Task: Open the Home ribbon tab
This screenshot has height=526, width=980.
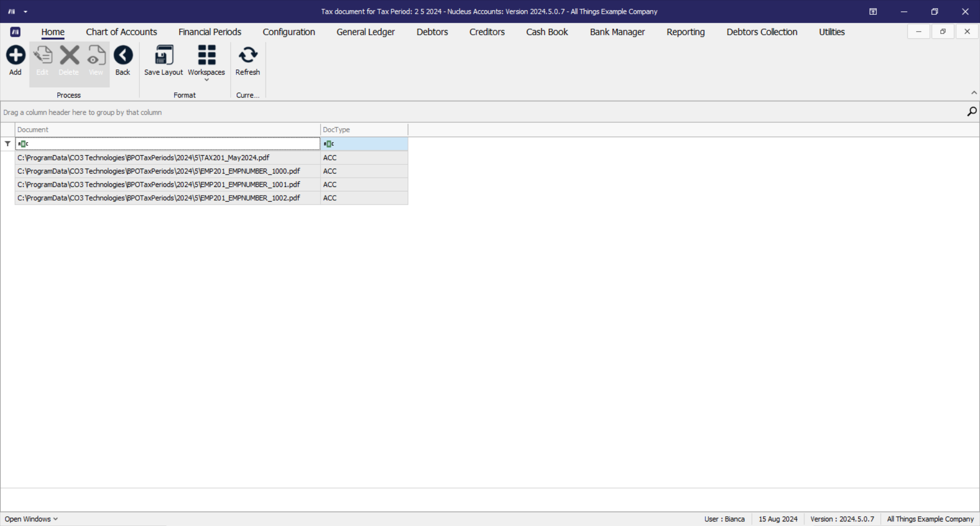Action: coord(53,32)
